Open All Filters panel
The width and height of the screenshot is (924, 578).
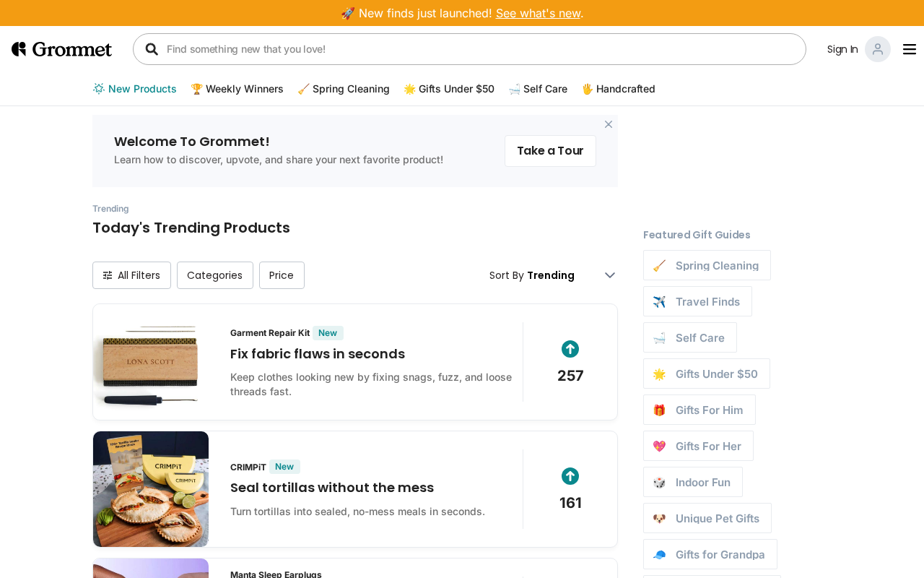pos(131,275)
